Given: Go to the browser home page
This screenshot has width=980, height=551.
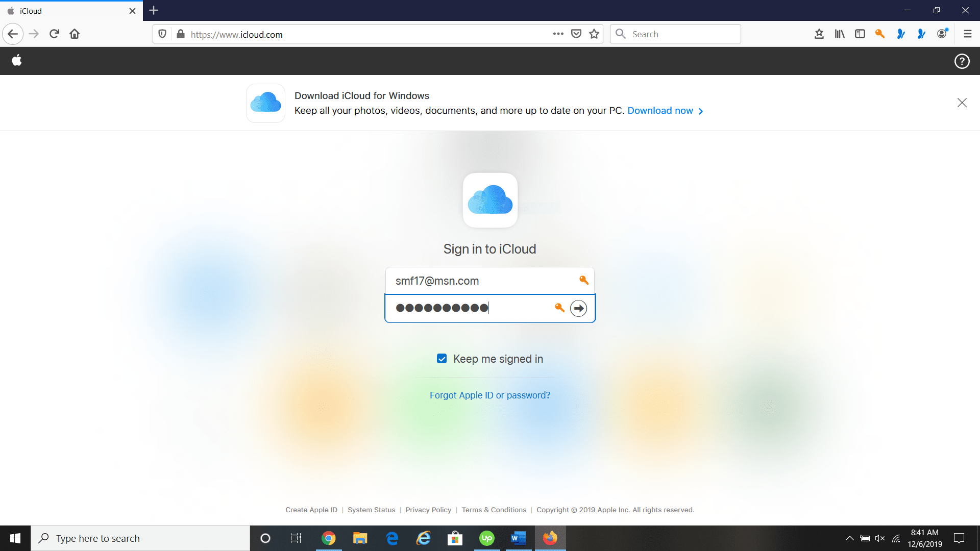Looking at the screenshot, I should click(x=75, y=34).
